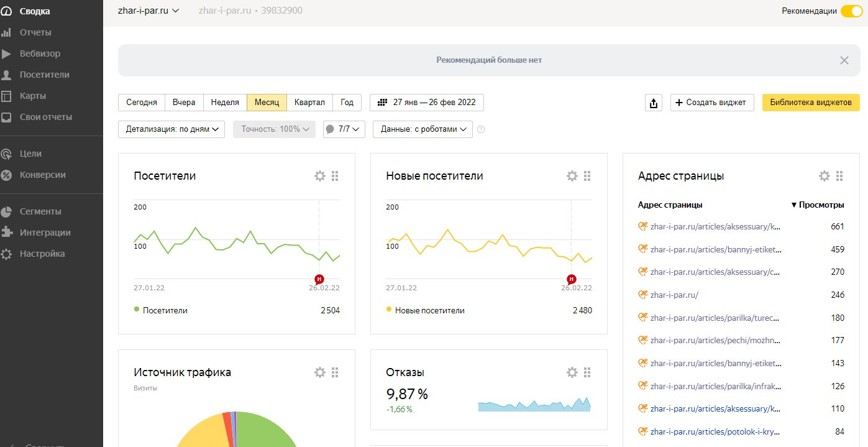
Task: Toggle the Новые посетители legend series
Action: [x=425, y=310]
